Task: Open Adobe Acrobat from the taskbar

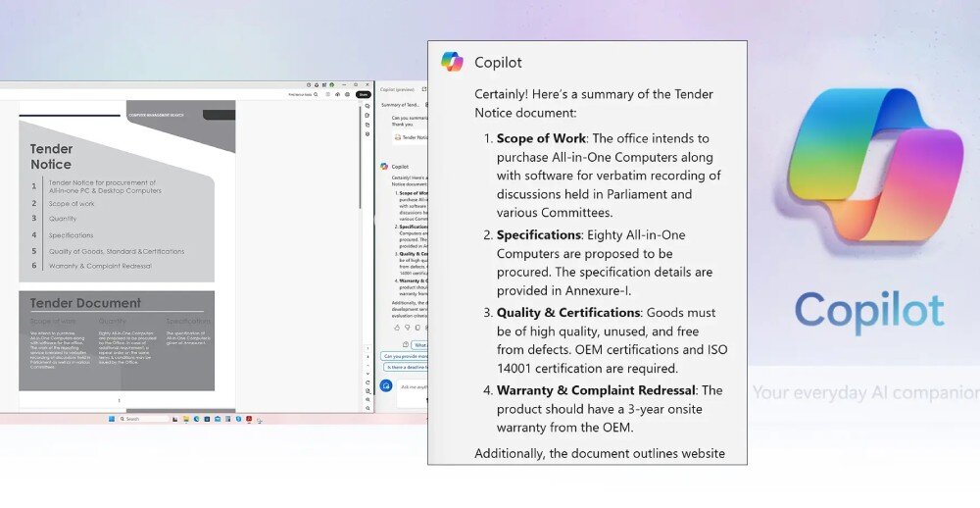Action: (249, 419)
